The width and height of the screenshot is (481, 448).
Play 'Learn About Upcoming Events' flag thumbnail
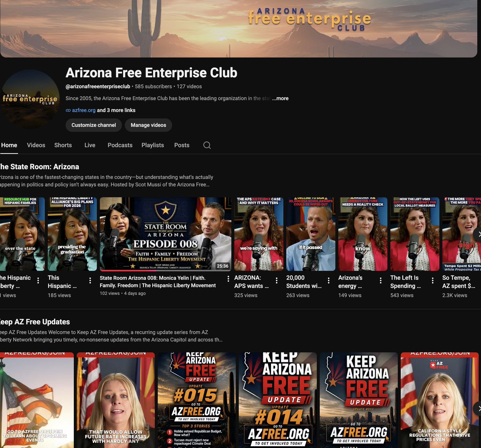37,400
